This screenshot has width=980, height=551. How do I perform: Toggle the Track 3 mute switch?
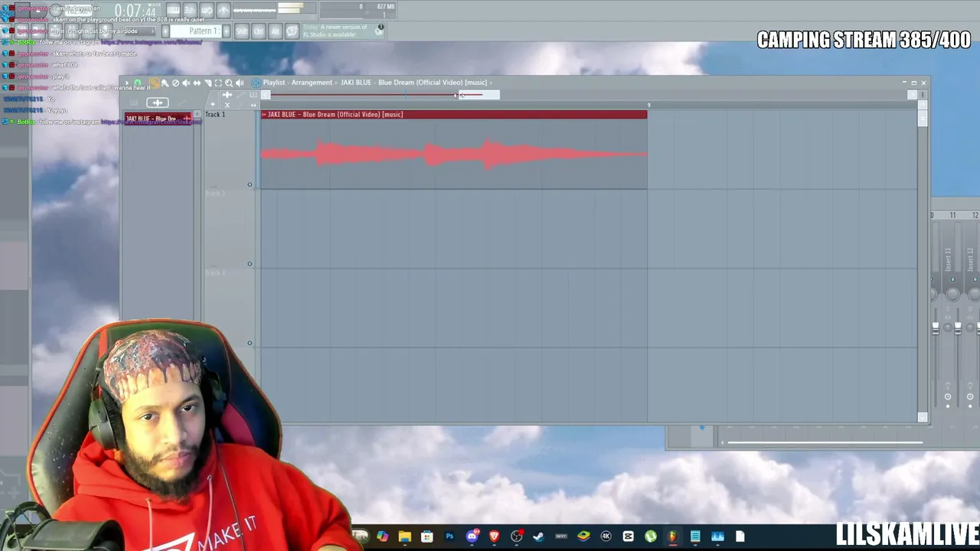coord(250,344)
